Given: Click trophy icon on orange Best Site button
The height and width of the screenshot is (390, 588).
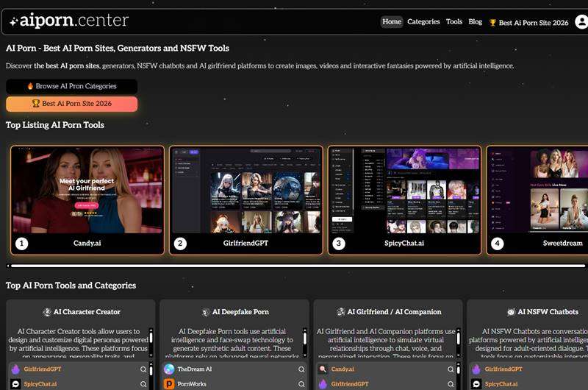Looking at the screenshot, I should [35, 103].
